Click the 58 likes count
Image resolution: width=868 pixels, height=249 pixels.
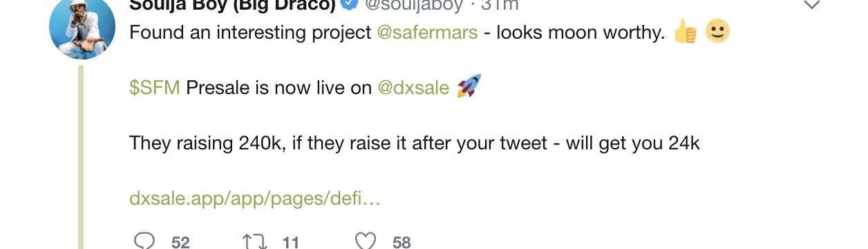(402, 242)
